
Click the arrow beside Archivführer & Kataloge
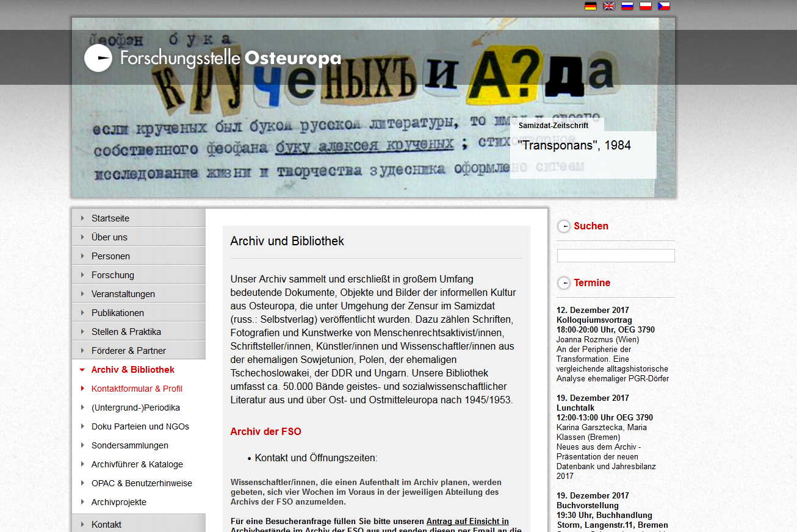pyautogui.click(x=82, y=464)
